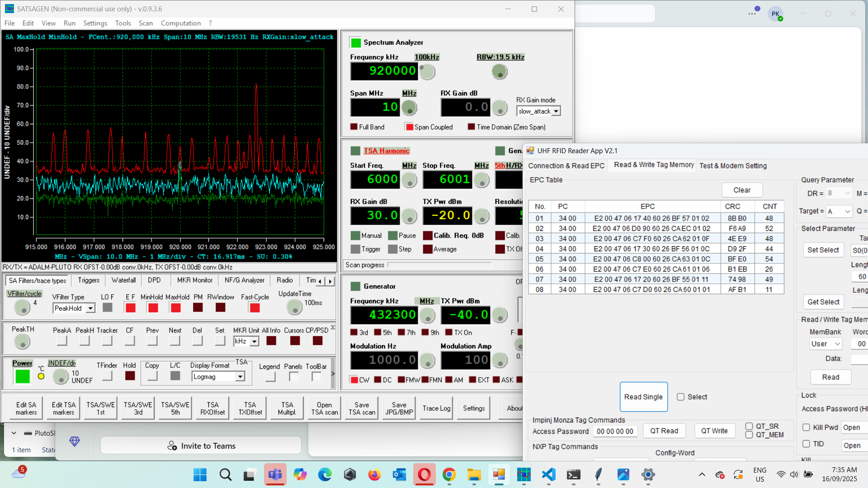The height and width of the screenshot is (488, 868).
Task: Open the RX Gain mode slow_attack dropdown
Action: click(556, 111)
